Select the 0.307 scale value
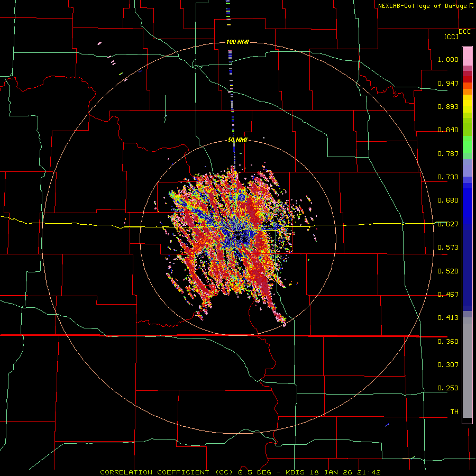 pyautogui.click(x=448, y=365)
